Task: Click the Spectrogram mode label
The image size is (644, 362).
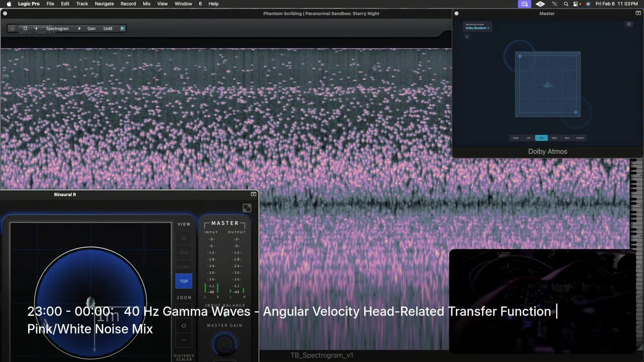Action: 57,29
